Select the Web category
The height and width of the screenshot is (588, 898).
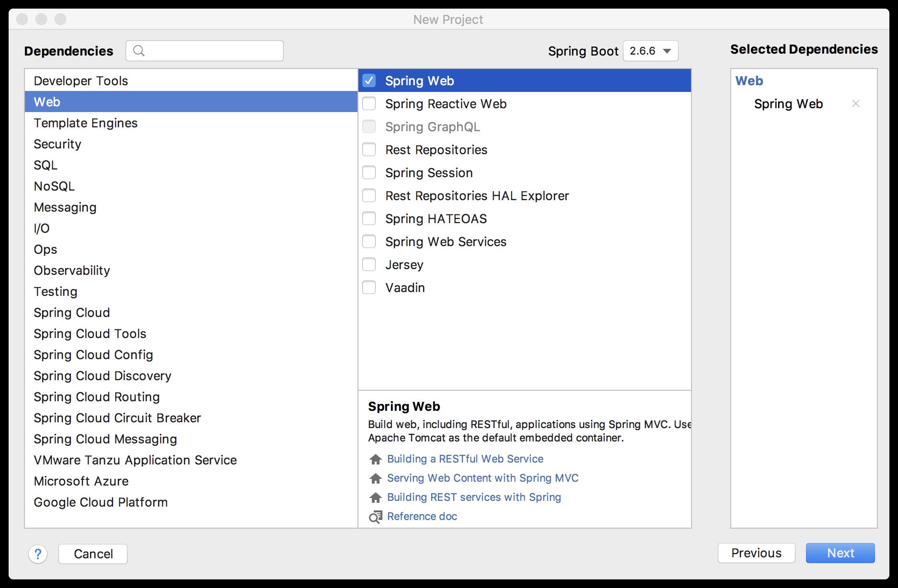[191, 102]
